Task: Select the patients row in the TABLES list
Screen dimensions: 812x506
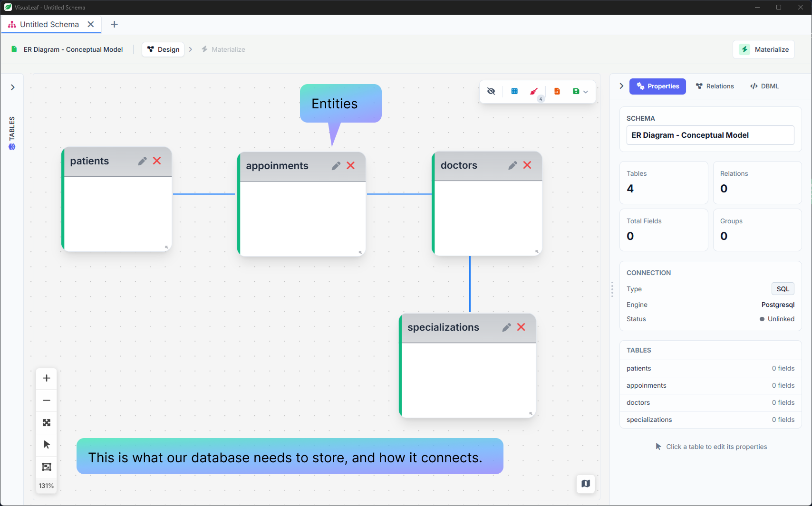Action: 710,368
